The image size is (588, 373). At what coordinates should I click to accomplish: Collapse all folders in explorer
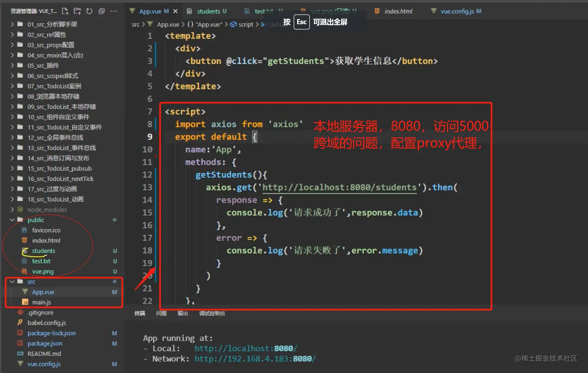point(101,11)
